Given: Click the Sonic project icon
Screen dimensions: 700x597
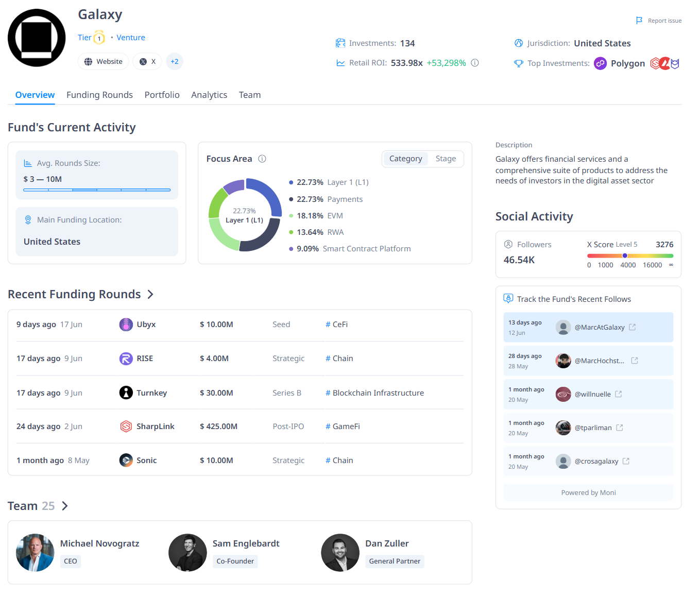Looking at the screenshot, I should 126,460.
